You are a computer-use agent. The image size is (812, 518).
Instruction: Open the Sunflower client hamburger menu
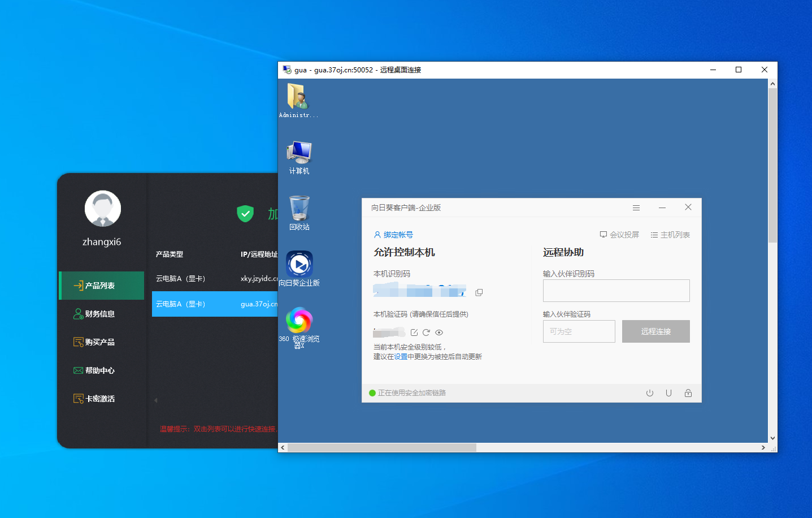(636, 208)
